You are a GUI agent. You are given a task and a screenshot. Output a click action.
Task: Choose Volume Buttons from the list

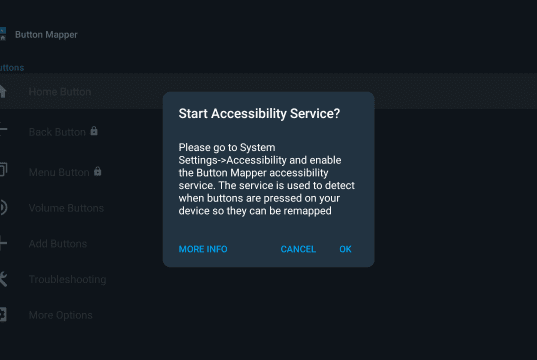coord(66,208)
